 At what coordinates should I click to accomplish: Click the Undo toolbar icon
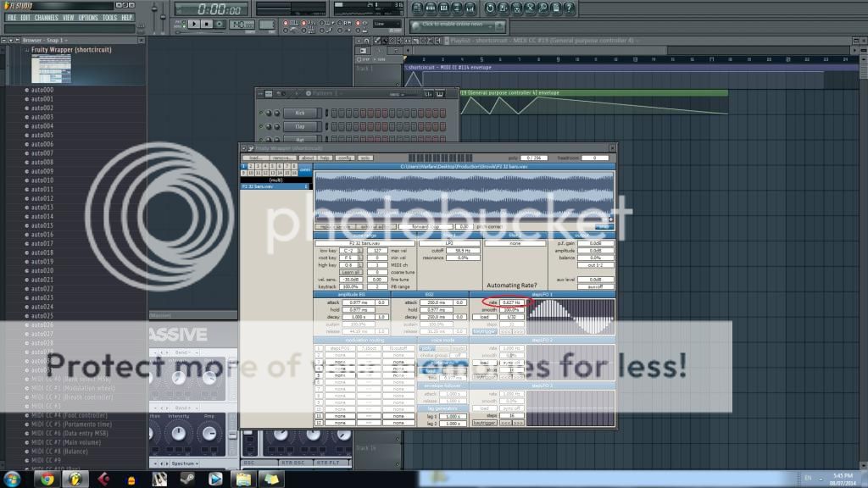coord(490,8)
